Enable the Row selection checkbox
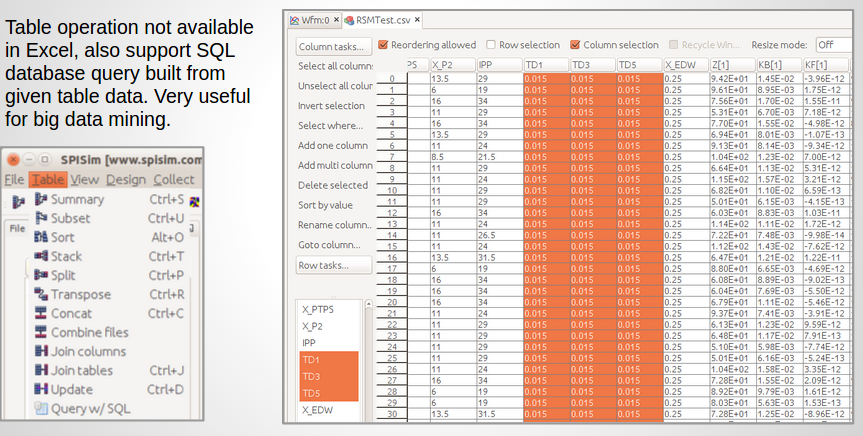 point(490,45)
